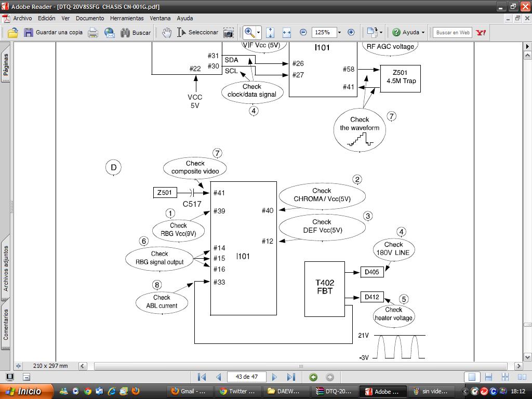Go to the first page
532x399 pixels.
coord(202,377)
